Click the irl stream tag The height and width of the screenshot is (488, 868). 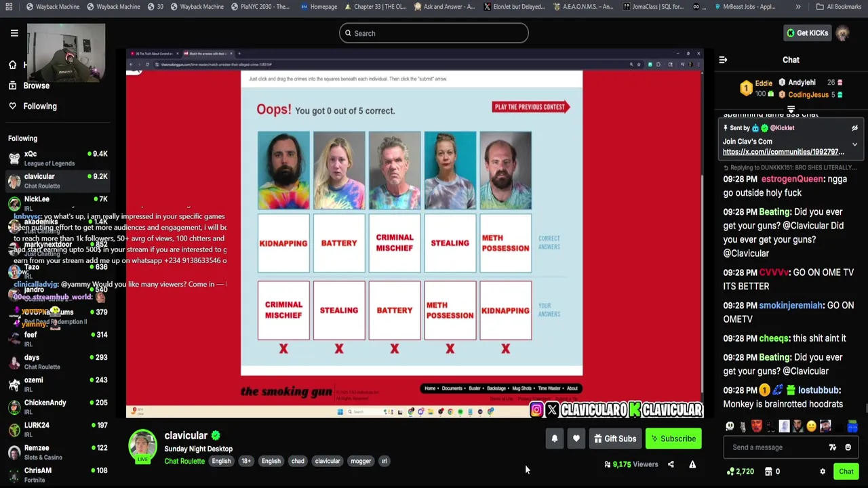click(384, 461)
